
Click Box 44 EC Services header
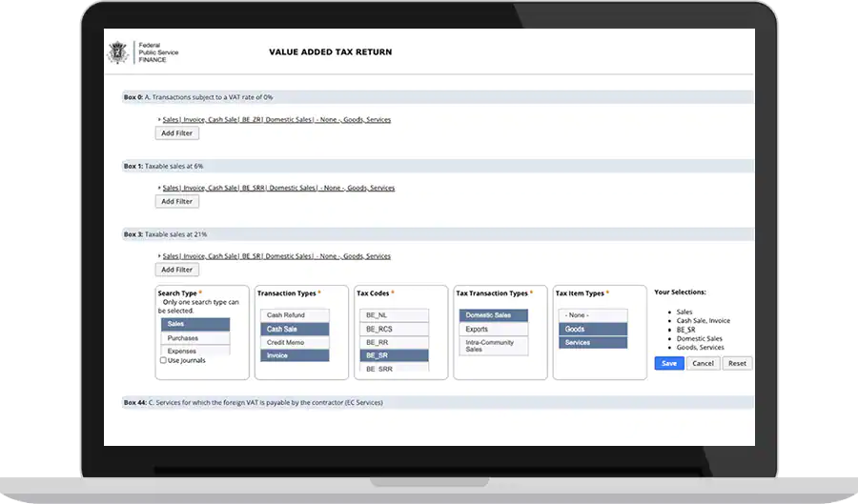pyautogui.click(x=438, y=402)
